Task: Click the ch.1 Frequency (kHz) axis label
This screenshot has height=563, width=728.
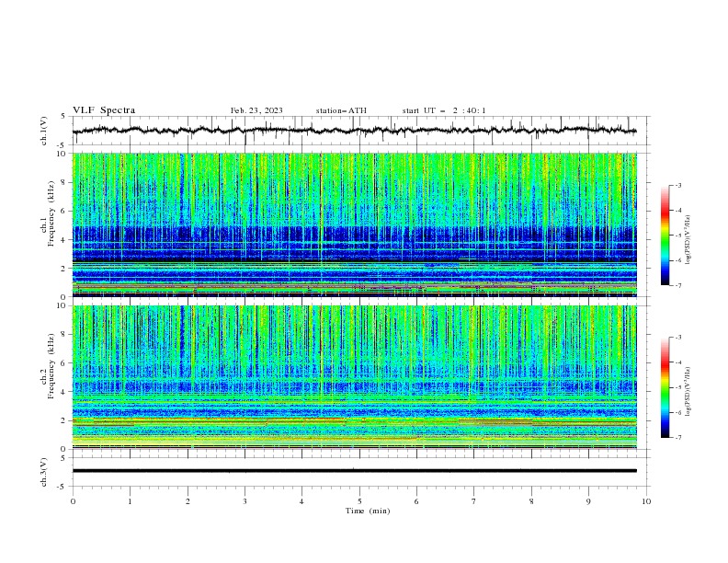Action: point(47,214)
